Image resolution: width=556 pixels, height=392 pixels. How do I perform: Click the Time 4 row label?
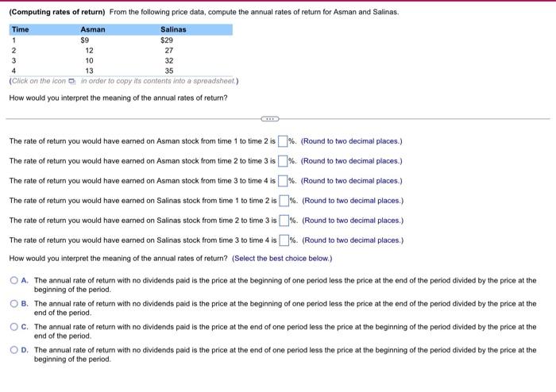(14, 71)
